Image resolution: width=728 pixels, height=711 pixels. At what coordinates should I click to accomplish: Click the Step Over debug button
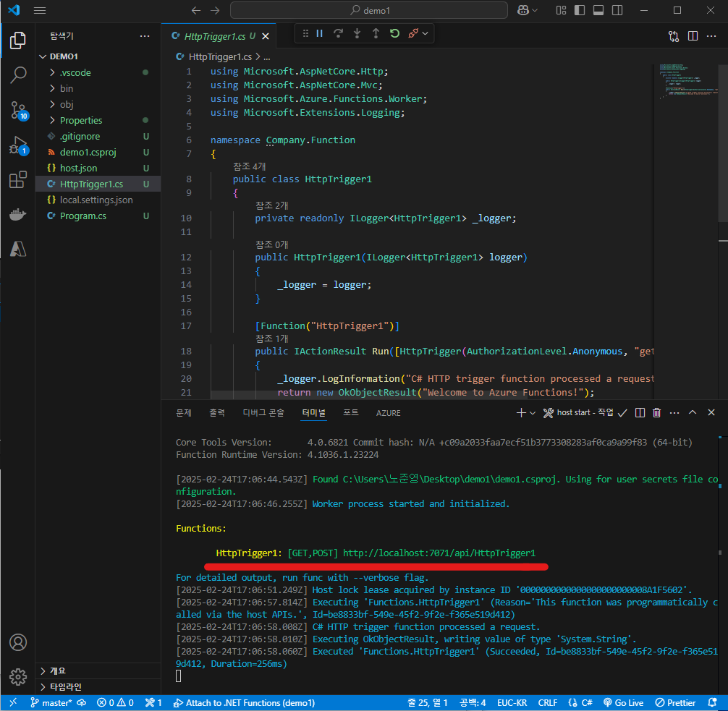338,33
